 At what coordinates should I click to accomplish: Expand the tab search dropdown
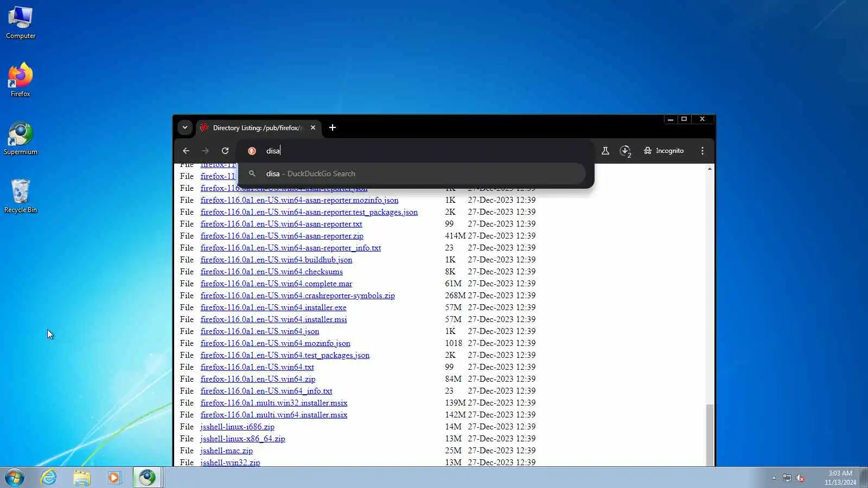185,127
